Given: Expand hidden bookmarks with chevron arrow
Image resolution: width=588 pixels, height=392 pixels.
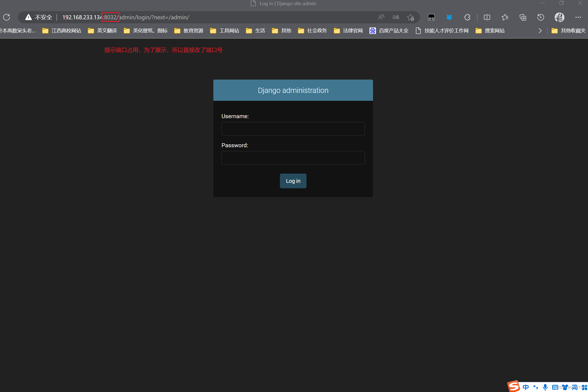Looking at the screenshot, I should (540, 31).
